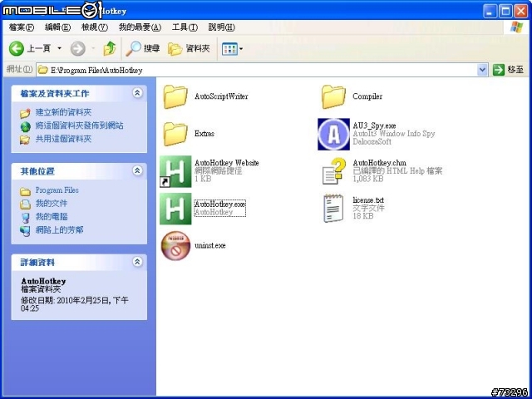Click the Program Files link in sidebar
Viewport: 532px width, 399px height.
click(57, 190)
